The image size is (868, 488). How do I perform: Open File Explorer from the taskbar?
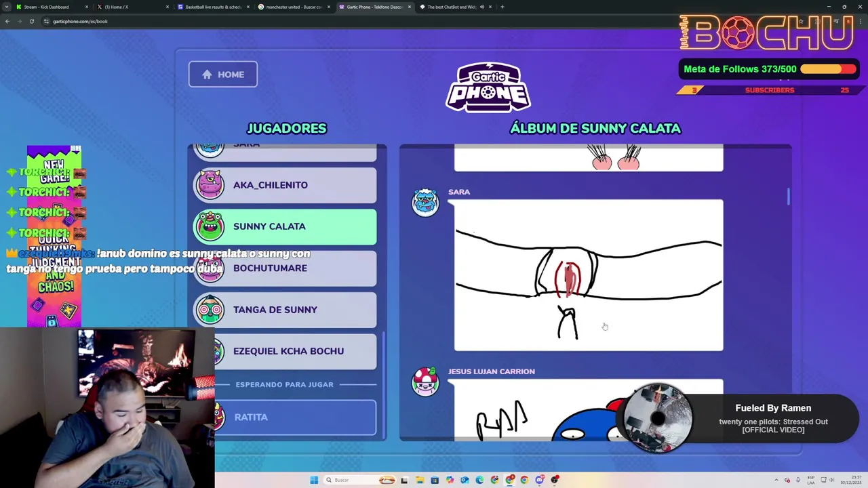420,480
